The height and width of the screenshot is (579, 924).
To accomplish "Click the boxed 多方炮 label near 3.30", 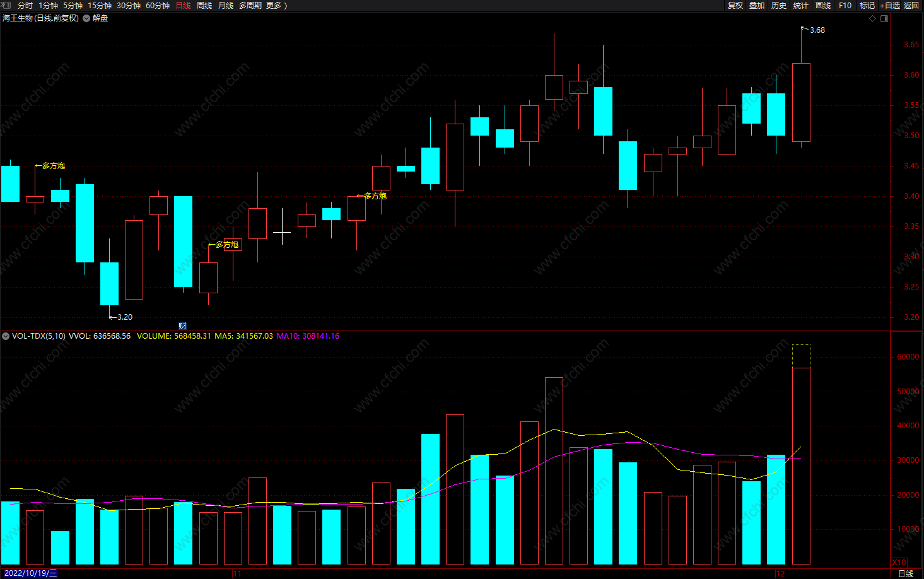I will click(x=224, y=245).
